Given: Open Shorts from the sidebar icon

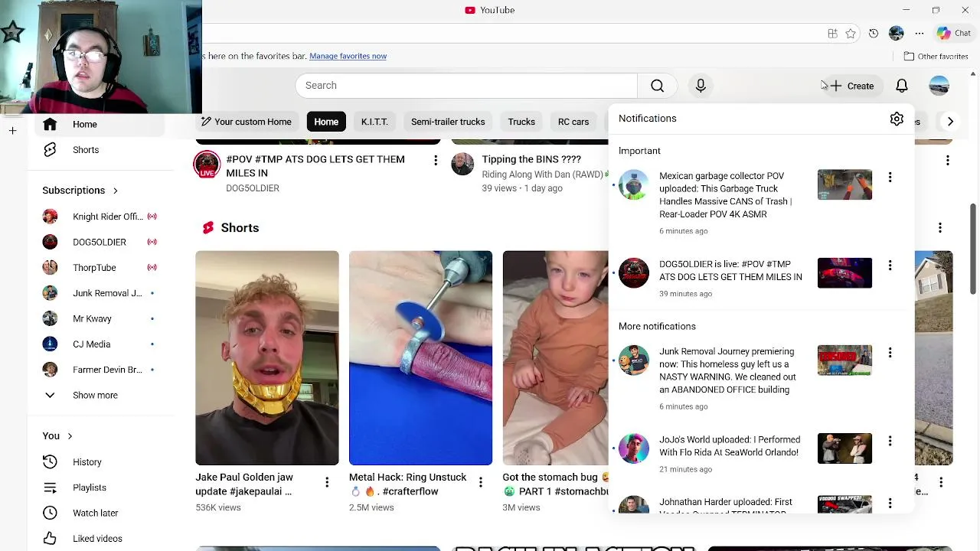Looking at the screenshot, I should (50, 150).
